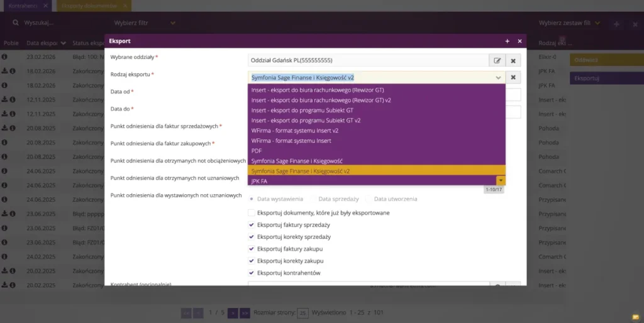This screenshot has height=323, width=644.
Task: Click the info icon in 24.02.2025 row
Action: click(4, 256)
